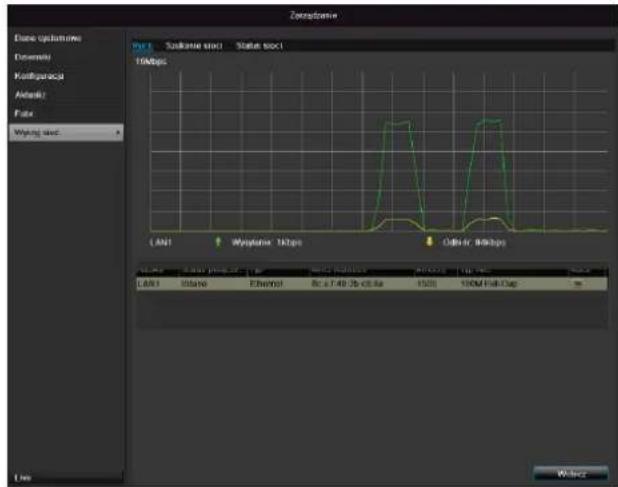Switch to the third network status tab
This screenshot has height=487, width=618.
pos(259,46)
